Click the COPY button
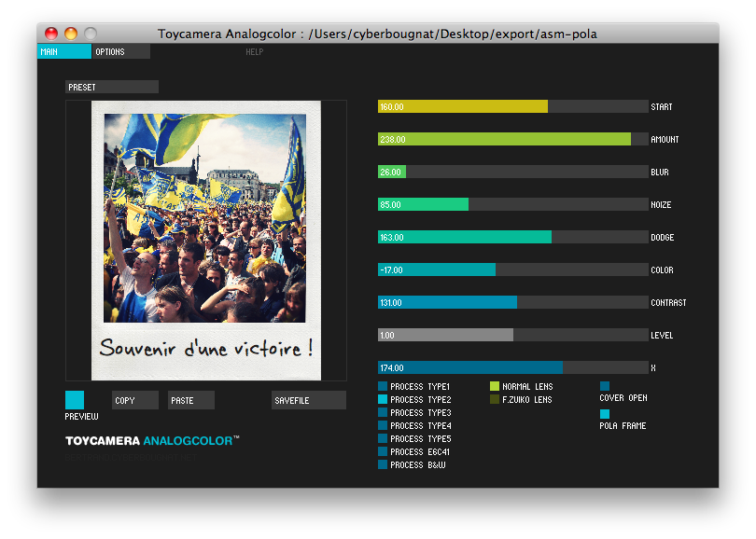 coord(135,400)
